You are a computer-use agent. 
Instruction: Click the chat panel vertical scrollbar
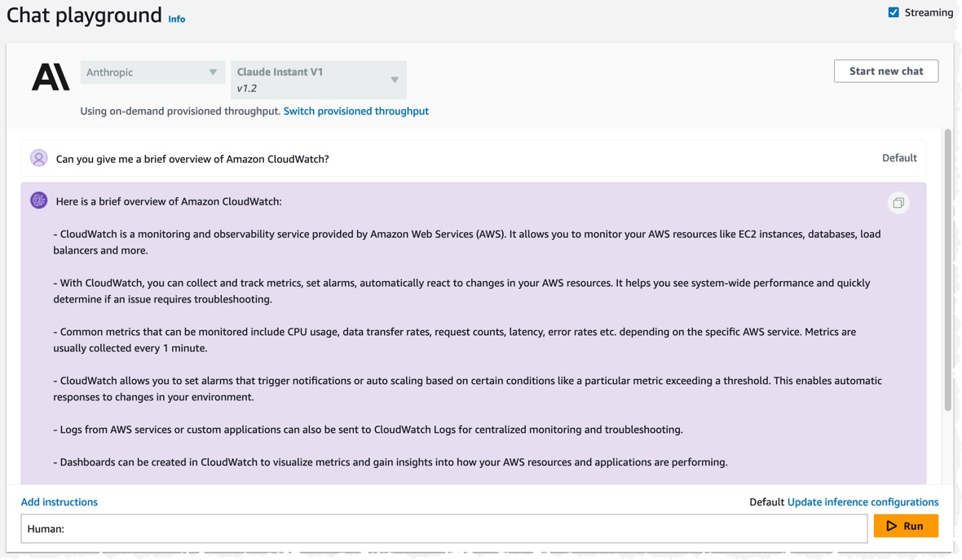tap(948, 270)
